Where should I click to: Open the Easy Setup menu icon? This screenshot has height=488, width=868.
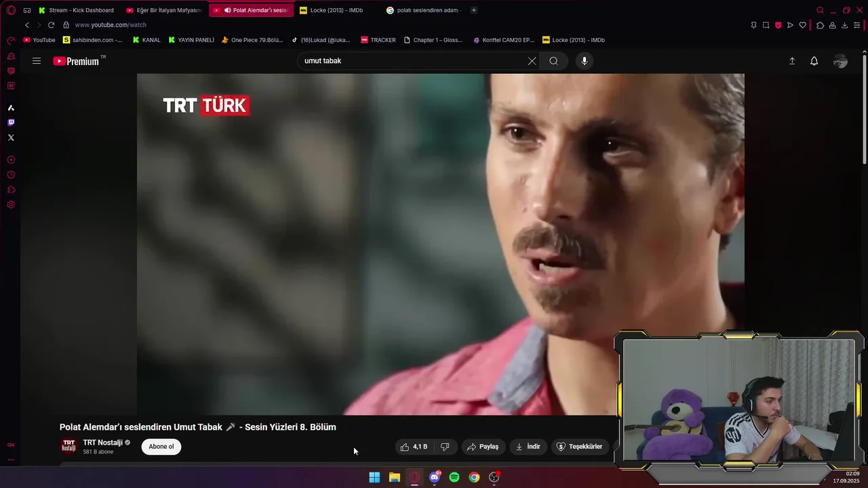[857, 25]
